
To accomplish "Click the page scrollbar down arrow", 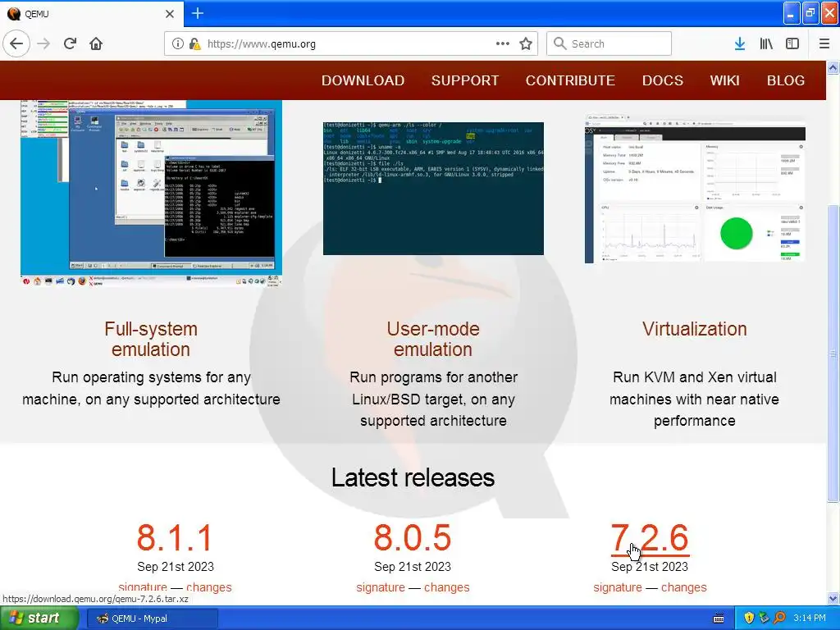I will 833,598.
